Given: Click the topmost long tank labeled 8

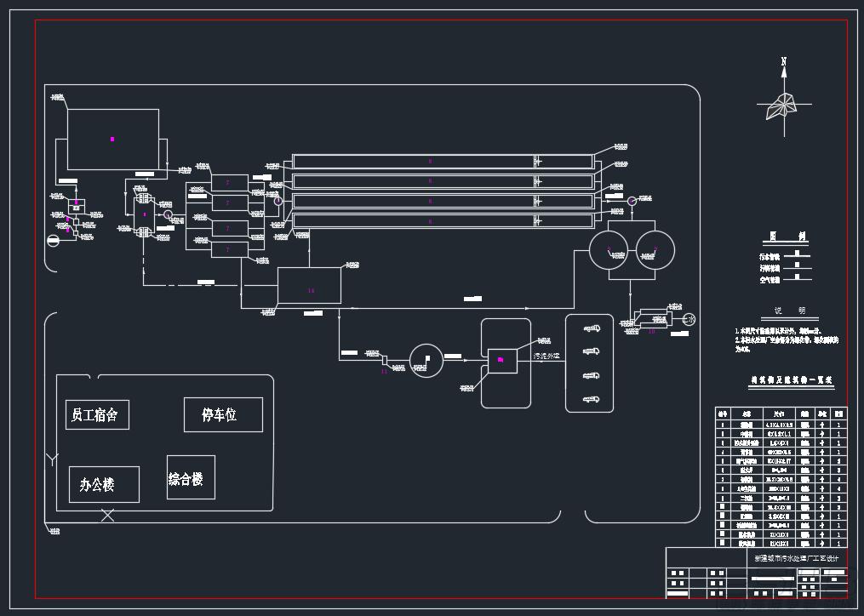Looking at the screenshot, I should (x=443, y=162).
